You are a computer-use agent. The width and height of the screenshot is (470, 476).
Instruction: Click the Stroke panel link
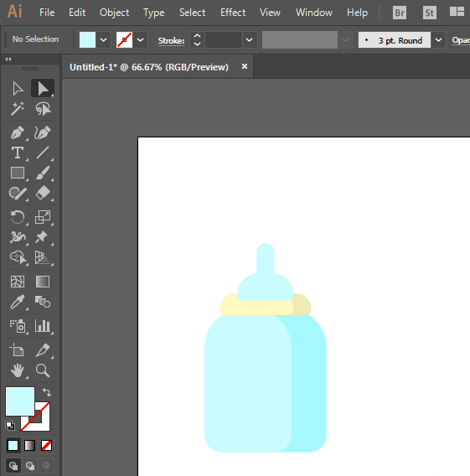pyautogui.click(x=171, y=41)
